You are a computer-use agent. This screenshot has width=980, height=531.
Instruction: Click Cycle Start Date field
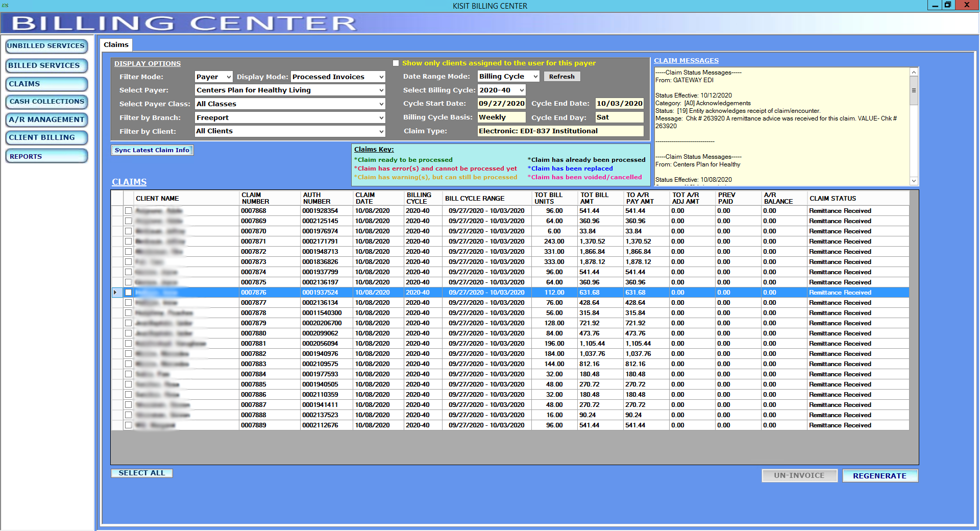pos(501,103)
